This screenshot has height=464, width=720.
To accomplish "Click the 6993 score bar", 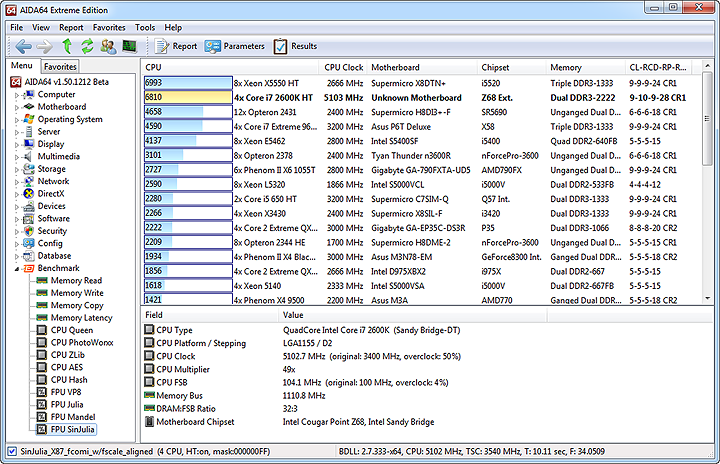I will click(x=188, y=83).
